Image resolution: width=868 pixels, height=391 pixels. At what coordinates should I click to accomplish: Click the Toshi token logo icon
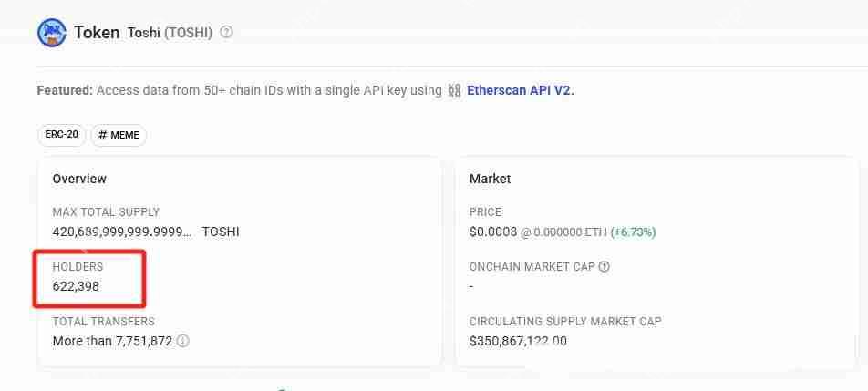pos(52,33)
